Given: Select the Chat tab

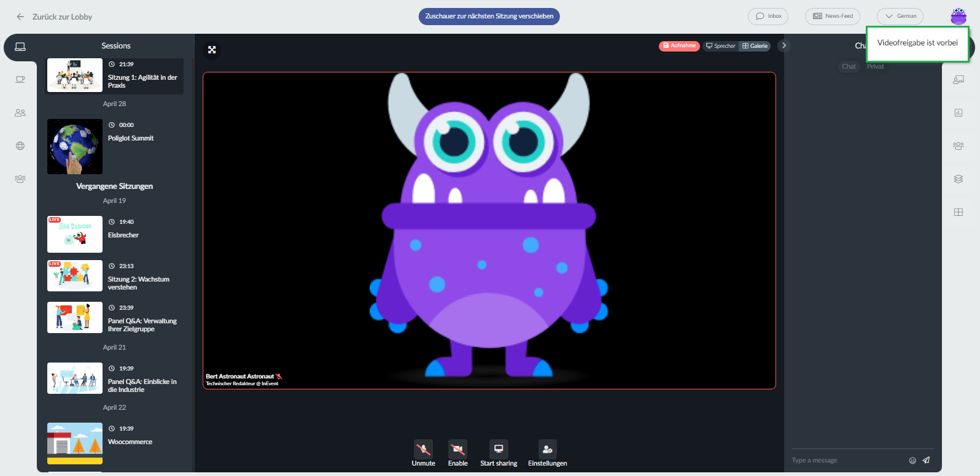Looking at the screenshot, I should pos(849,66).
